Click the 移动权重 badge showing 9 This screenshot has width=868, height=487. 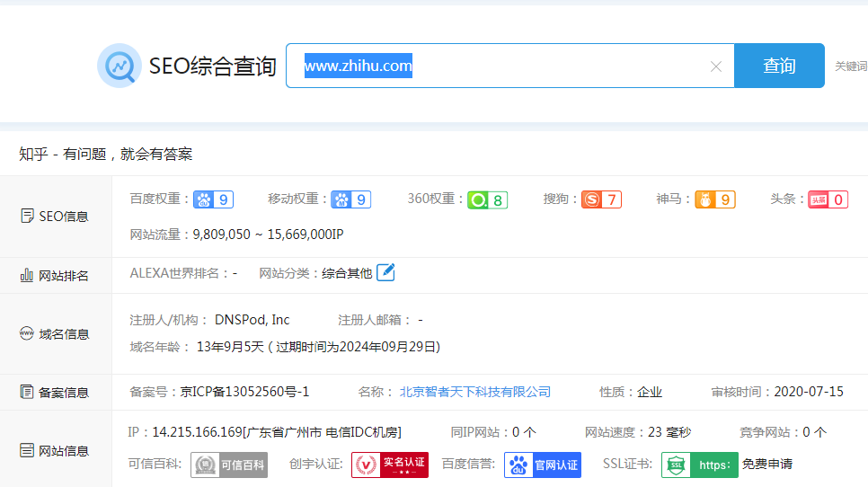(351, 199)
